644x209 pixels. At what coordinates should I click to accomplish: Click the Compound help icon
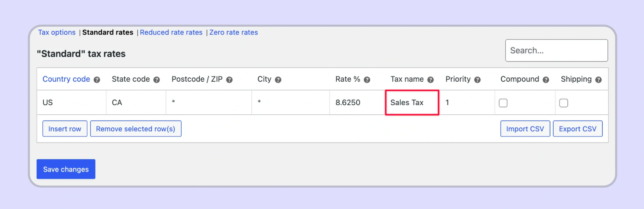(546, 80)
